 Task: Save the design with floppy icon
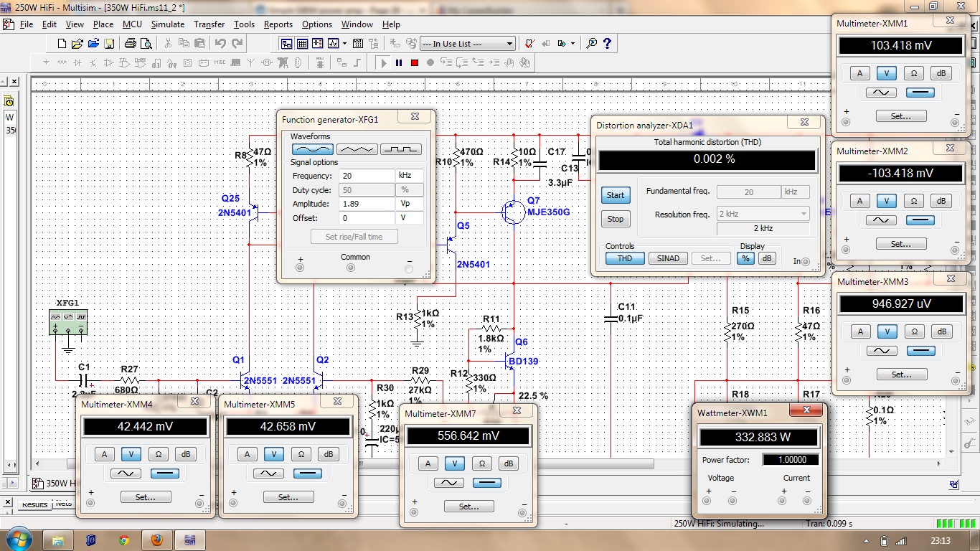click(x=109, y=44)
